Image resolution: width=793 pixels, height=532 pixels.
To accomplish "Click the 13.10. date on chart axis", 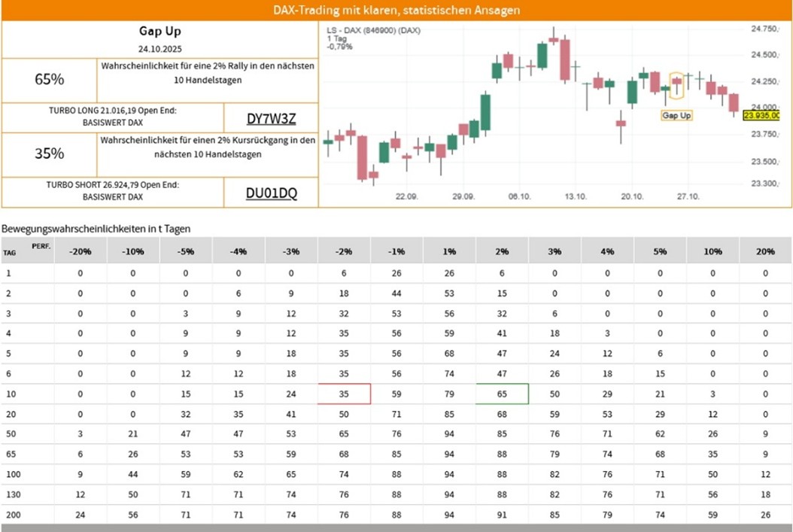I will point(576,196).
